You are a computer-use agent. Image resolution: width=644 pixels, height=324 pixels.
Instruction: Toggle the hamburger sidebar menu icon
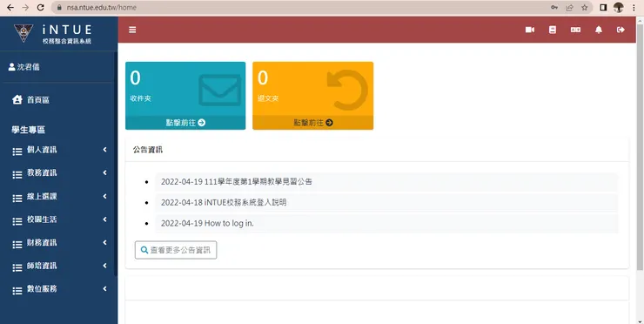pos(132,30)
